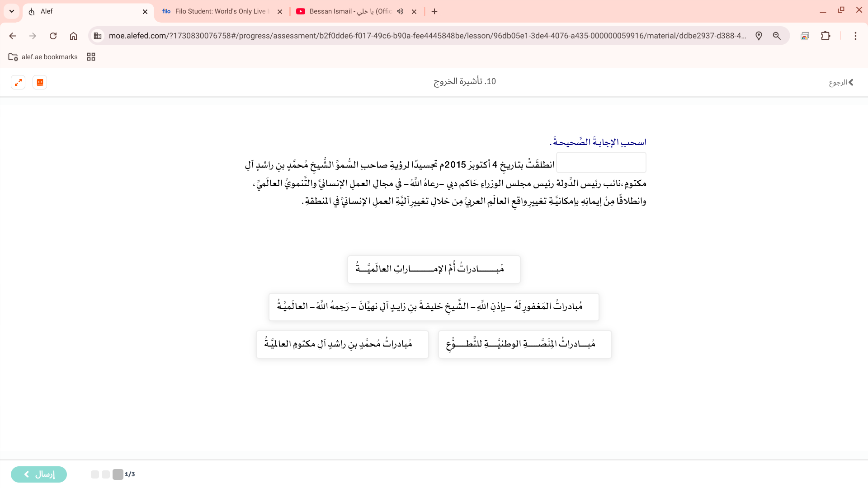The height and width of the screenshot is (488, 868).
Task: Click the location pin icon in address bar
Action: tap(759, 36)
